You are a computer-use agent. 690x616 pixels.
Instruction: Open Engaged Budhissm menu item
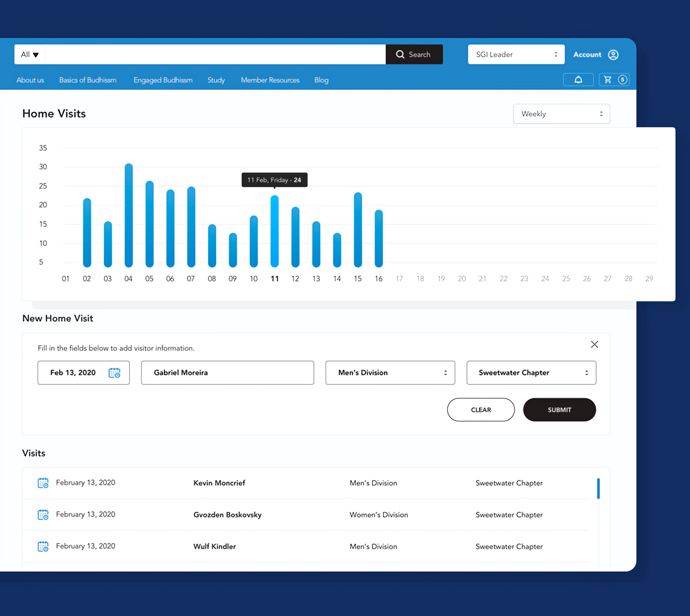163,80
